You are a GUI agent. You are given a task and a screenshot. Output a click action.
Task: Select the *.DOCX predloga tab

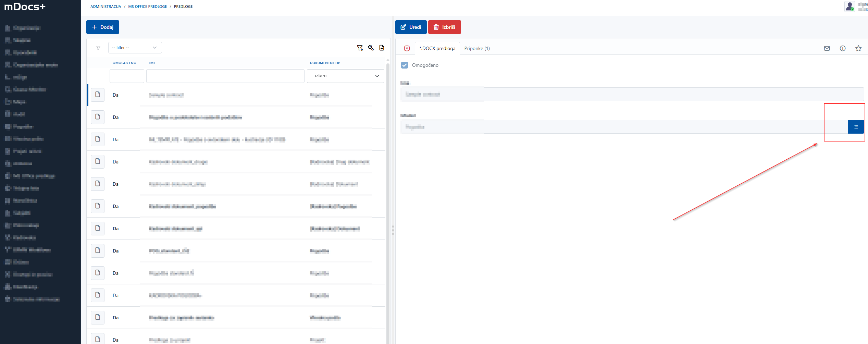(x=437, y=48)
